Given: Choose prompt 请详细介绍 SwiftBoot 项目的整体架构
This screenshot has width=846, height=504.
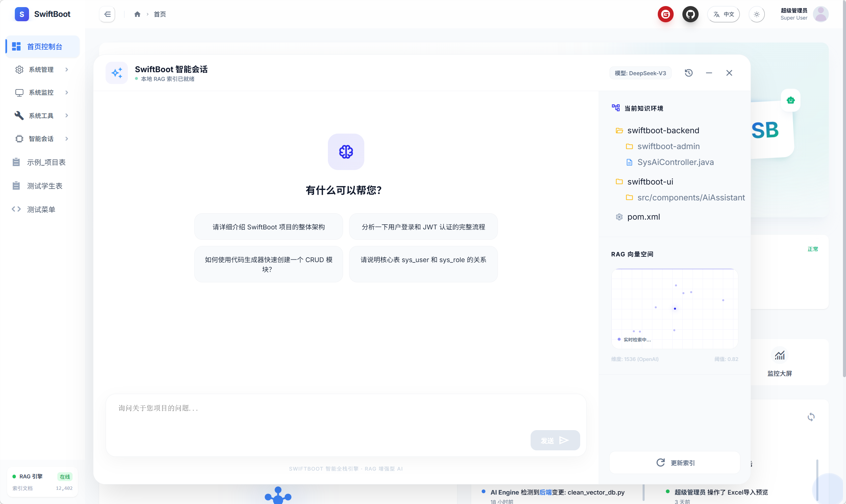Looking at the screenshot, I should point(269,226).
